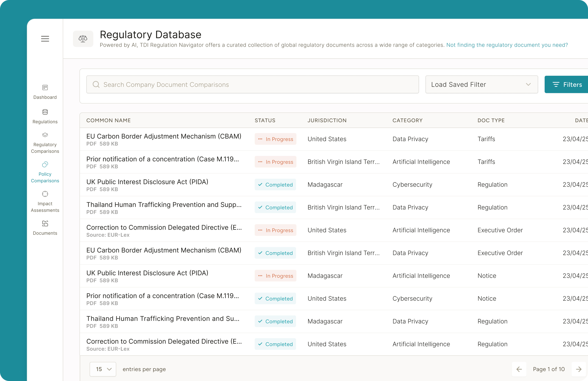Toggle Completed status on Thailand Human Trafficking row
The width and height of the screenshot is (588, 381).
click(275, 207)
